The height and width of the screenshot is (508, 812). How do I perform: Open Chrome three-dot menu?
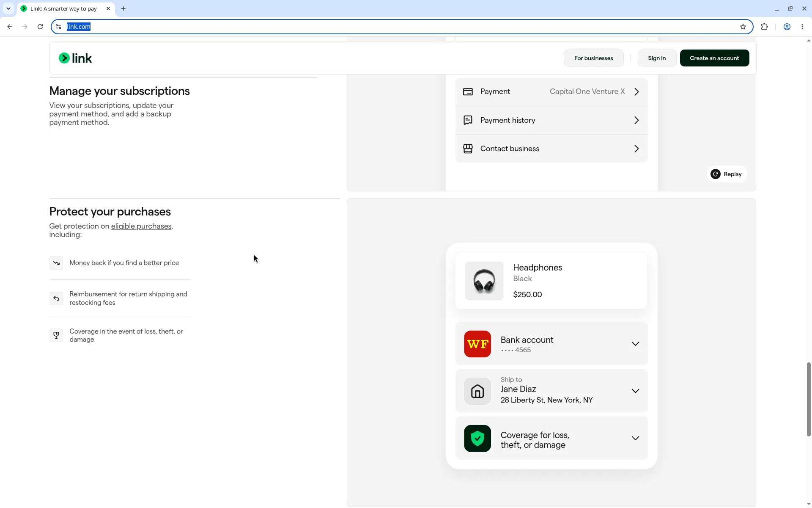[802, 27]
